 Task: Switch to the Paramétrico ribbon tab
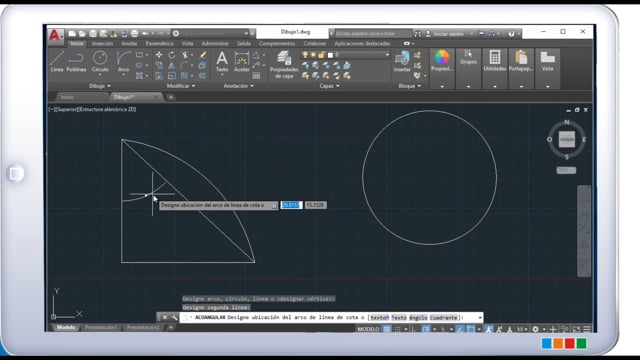point(160,43)
